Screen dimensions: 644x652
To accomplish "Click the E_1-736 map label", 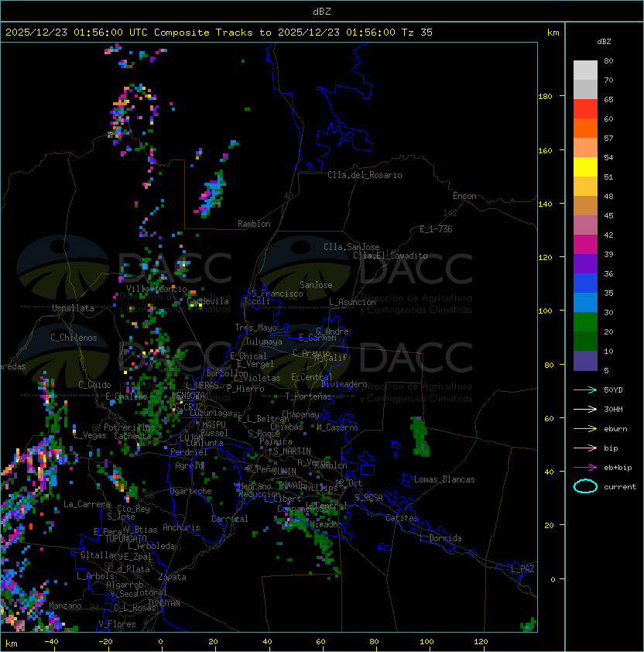I will [436, 229].
